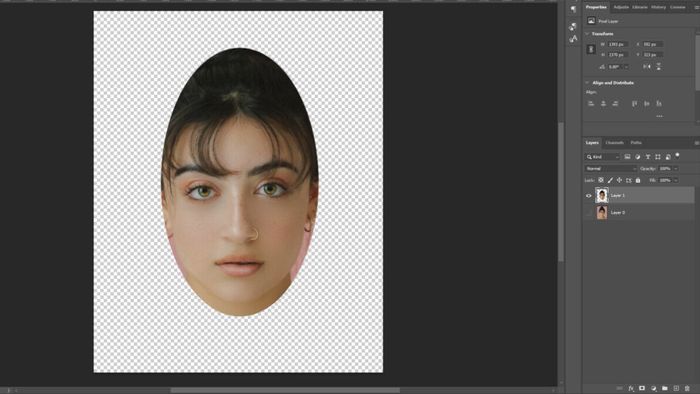Switch to the Properties tab
700x394 pixels.
point(596,7)
